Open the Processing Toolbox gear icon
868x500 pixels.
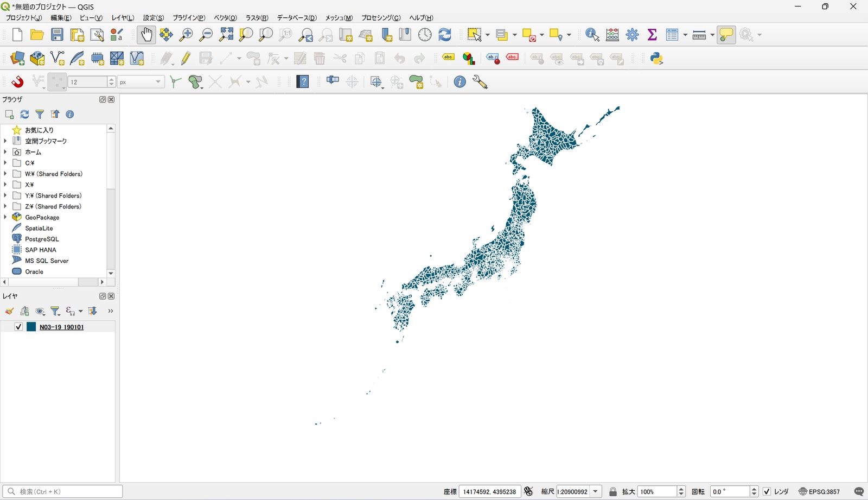click(x=633, y=35)
